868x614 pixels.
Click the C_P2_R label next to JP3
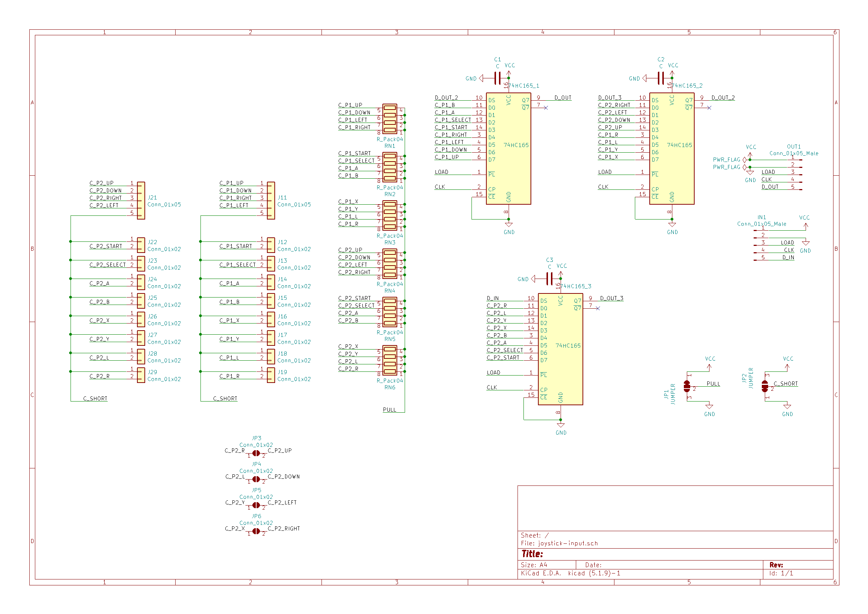click(x=235, y=451)
